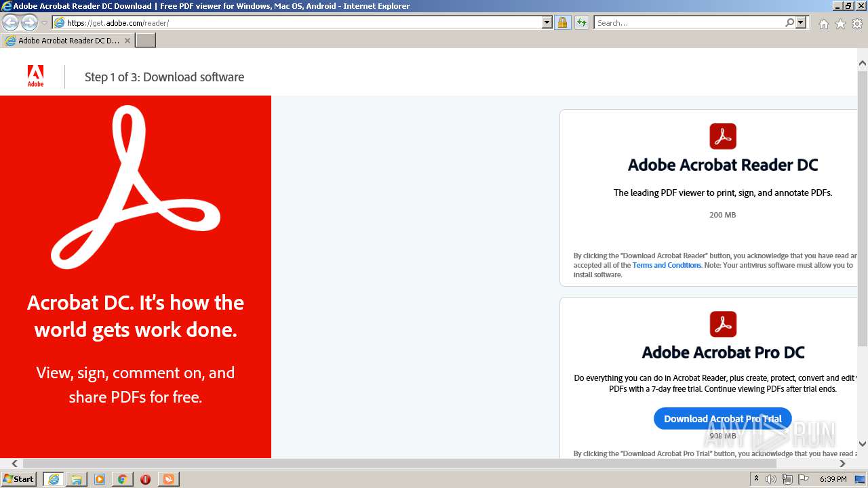
Task: Click Step 1 of 3: Download software
Action: click(x=164, y=77)
